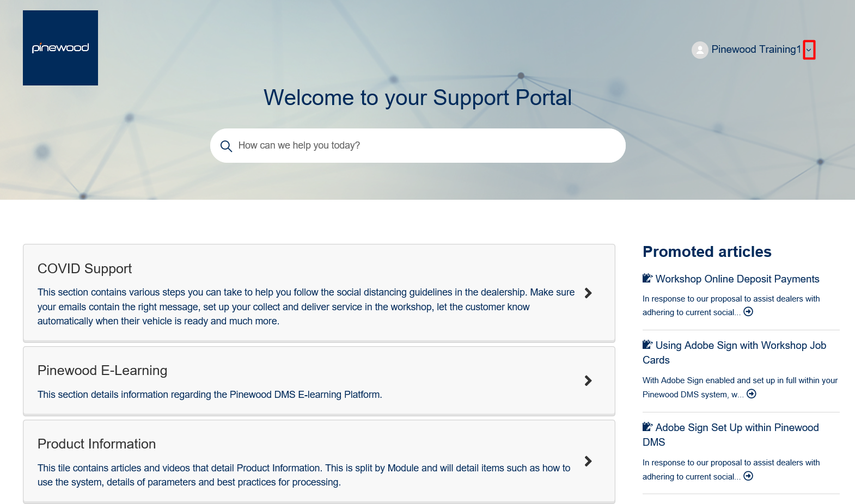
Task: Open the COVID Support section title
Action: pyautogui.click(x=84, y=269)
